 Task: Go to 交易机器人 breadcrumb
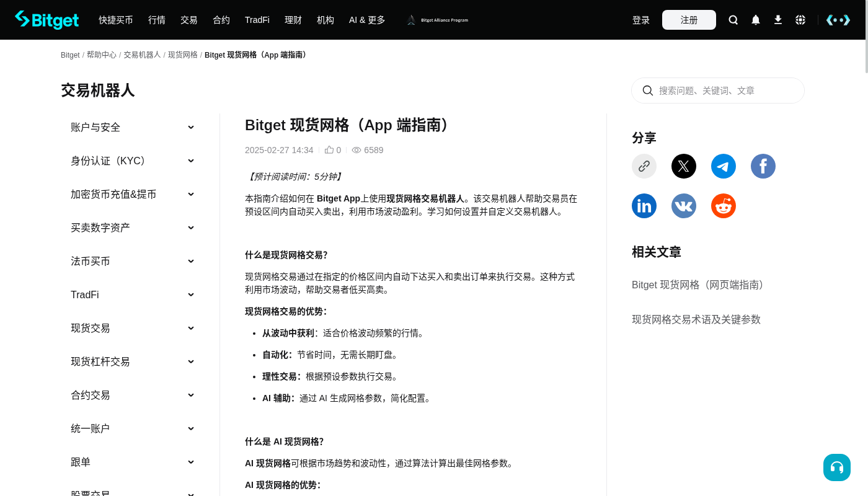[x=142, y=55]
